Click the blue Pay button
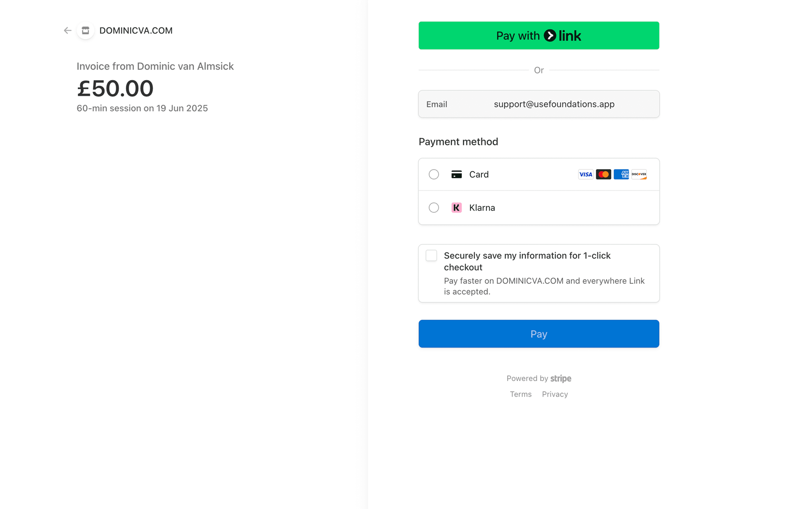The height and width of the screenshot is (509, 812). point(538,334)
